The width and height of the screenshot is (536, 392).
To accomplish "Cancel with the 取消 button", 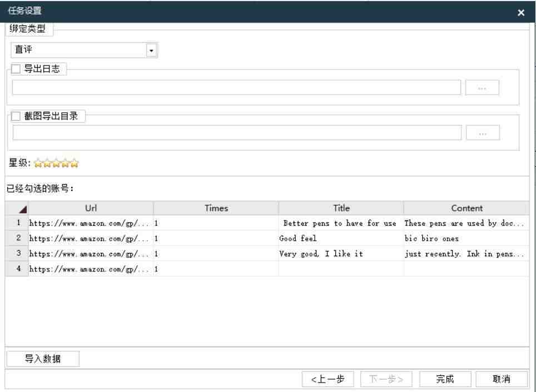I will (502, 379).
